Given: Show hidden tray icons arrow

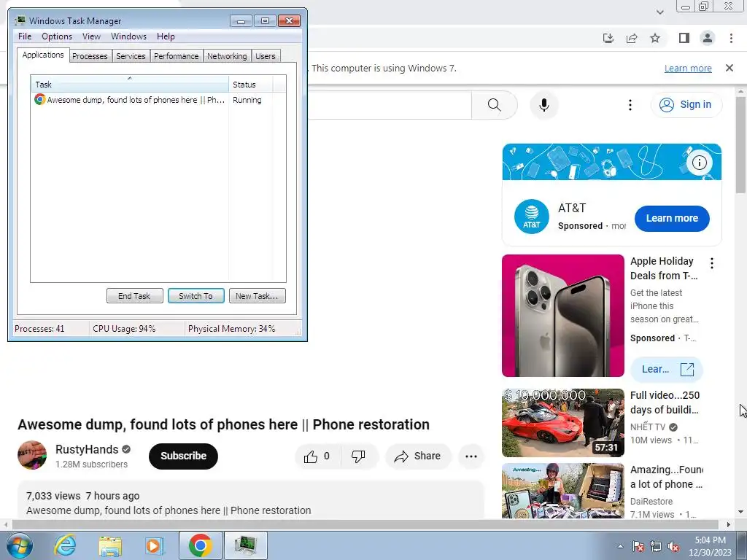Looking at the screenshot, I should point(620,546).
